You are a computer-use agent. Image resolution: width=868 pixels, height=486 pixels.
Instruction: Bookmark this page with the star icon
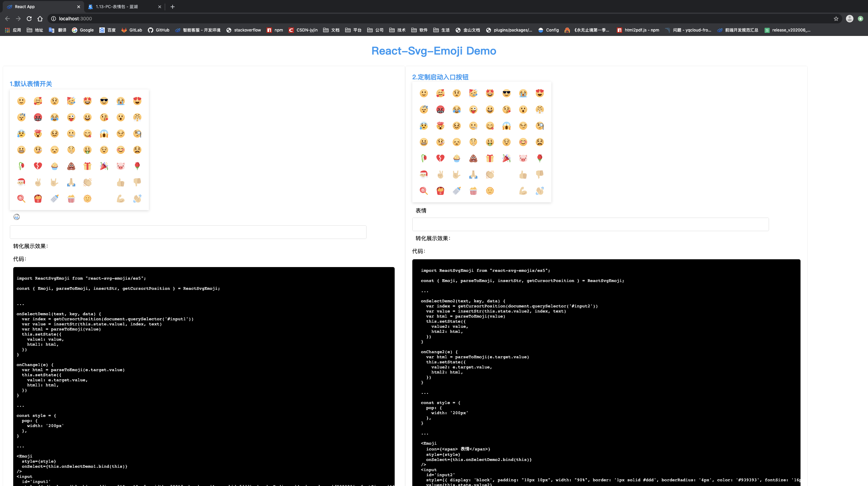coord(836,19)
